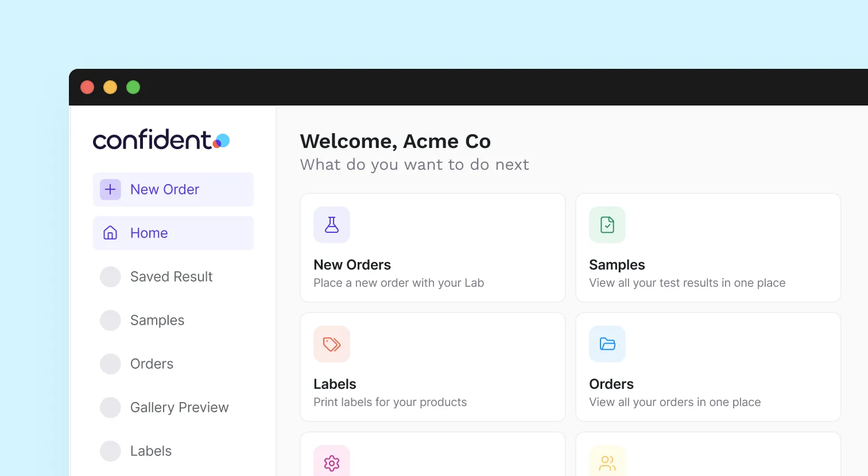Click the yellow minimize window button

(110, 87)
